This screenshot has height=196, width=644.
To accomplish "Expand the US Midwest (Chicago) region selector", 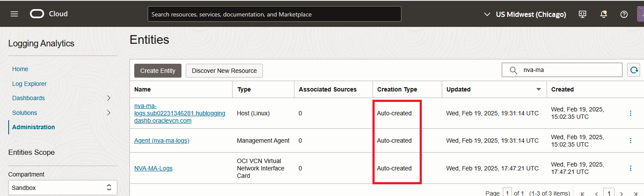I will click(x=525, y=14).
